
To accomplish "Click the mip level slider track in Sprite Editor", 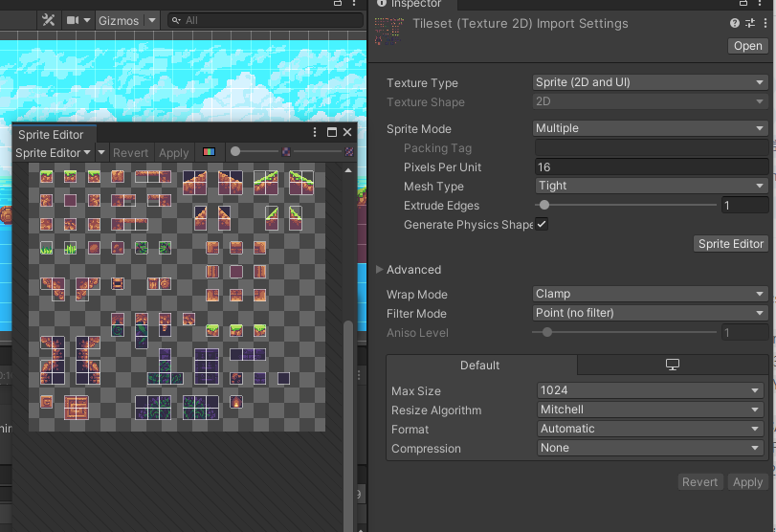I will 318,151.
